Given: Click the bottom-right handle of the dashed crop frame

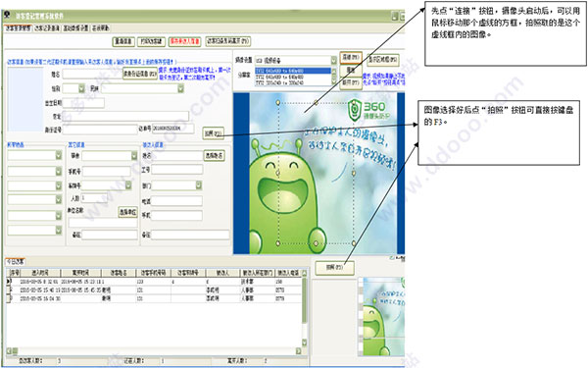Looking at the screenshot, I should (x=354, y=243).
